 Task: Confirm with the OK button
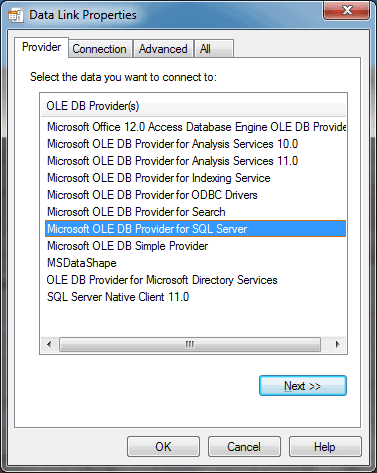163,447
